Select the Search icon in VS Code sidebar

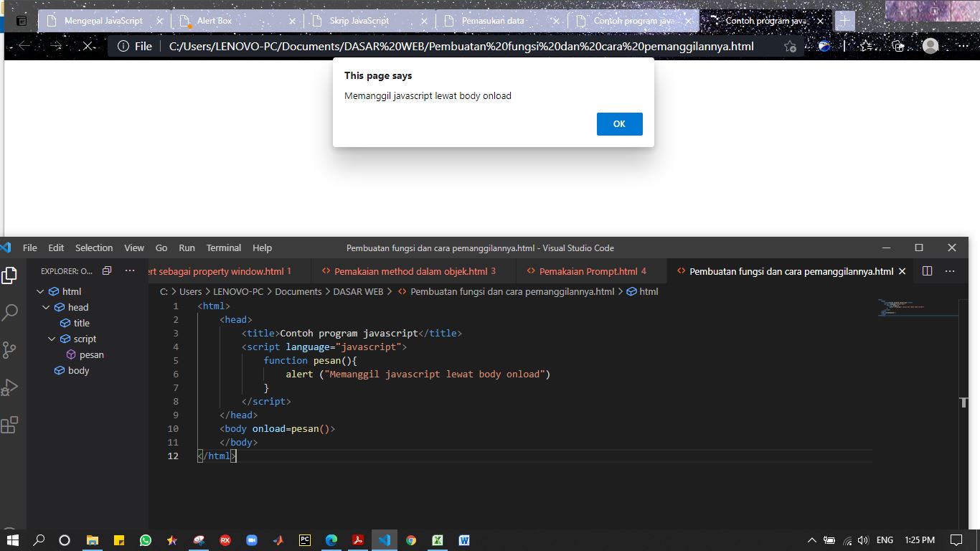point(11,312)
